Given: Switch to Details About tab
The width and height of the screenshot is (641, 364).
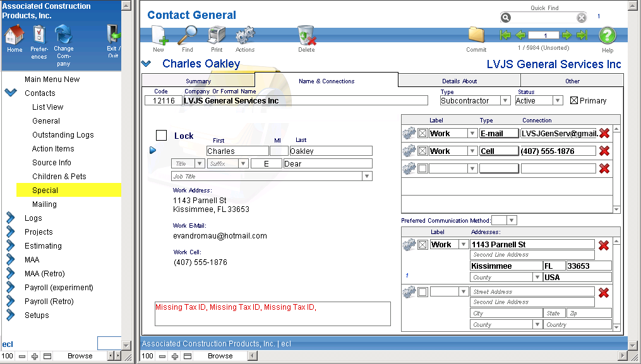Looking at the screenshot, I should pyautogui.click(x=459, y=81).
